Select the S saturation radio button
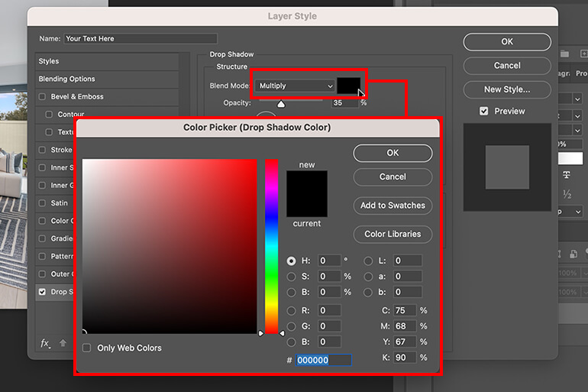The width and height of the screenshot is (588, 392). coord(291,277)
